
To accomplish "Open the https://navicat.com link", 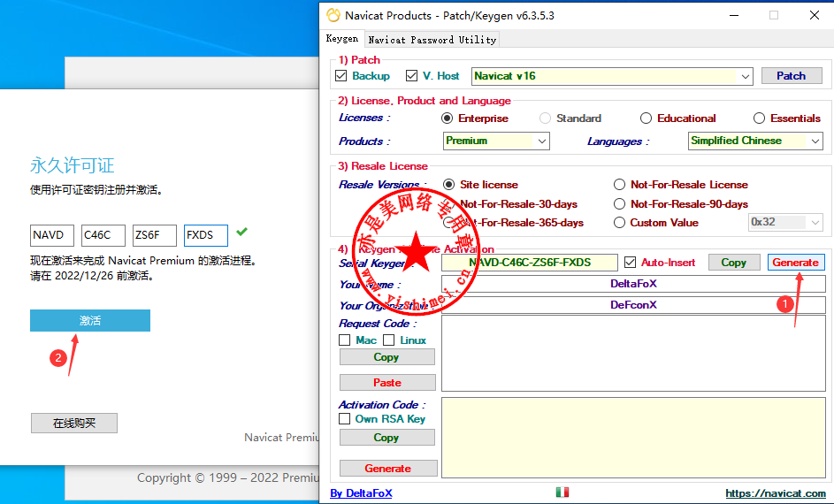I will pos(776,493).
